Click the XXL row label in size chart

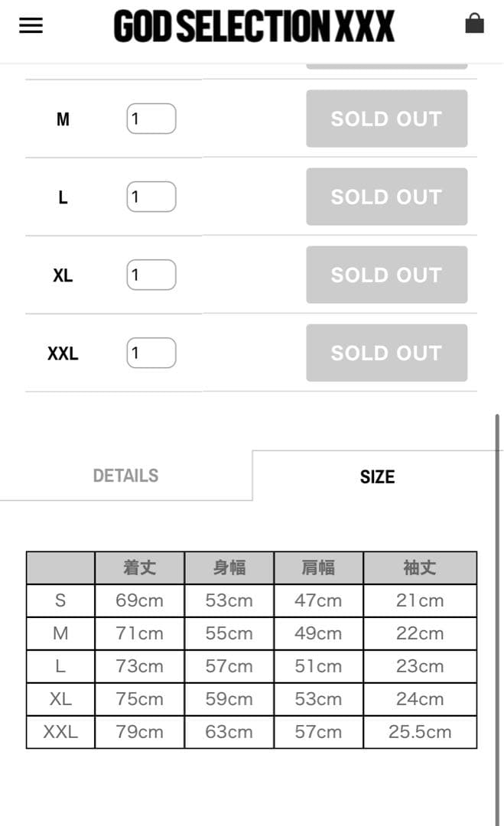point(60,732)
